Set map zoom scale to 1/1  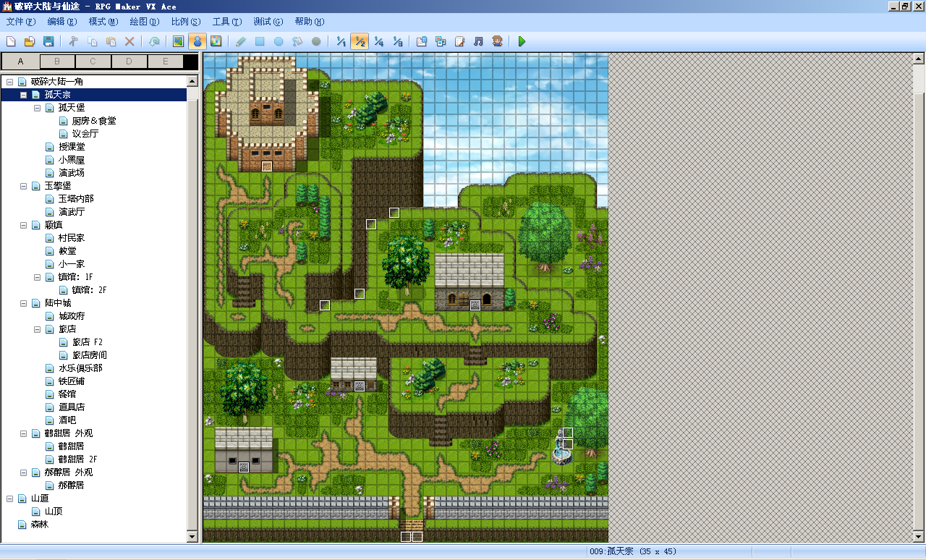pyautogui.click(x=341, y=41)
